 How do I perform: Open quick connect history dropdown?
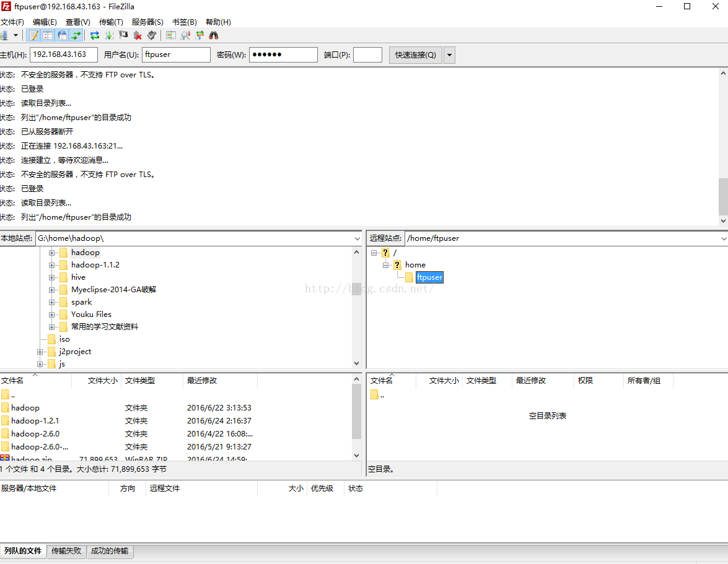pyautogui.click(x=449, y=54)
